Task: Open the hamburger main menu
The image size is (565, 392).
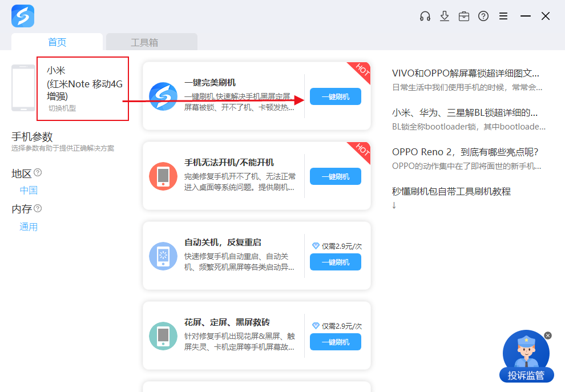Action: pos(503,16)
